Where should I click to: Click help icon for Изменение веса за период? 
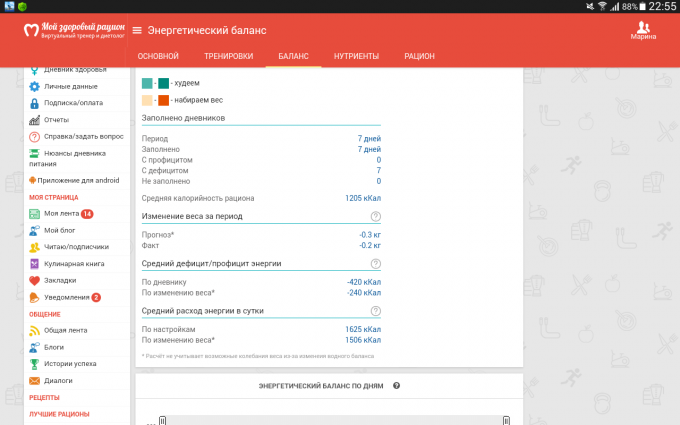pyautogui.click(x=376, y=216)
